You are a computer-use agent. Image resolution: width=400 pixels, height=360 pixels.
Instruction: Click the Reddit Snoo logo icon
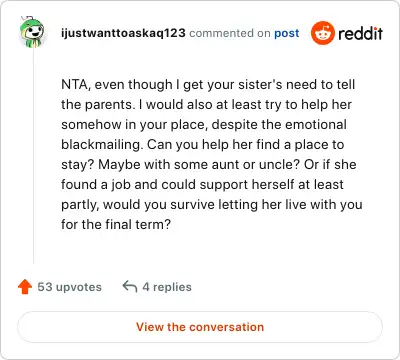pyautogui.click(x=323, y=33)
